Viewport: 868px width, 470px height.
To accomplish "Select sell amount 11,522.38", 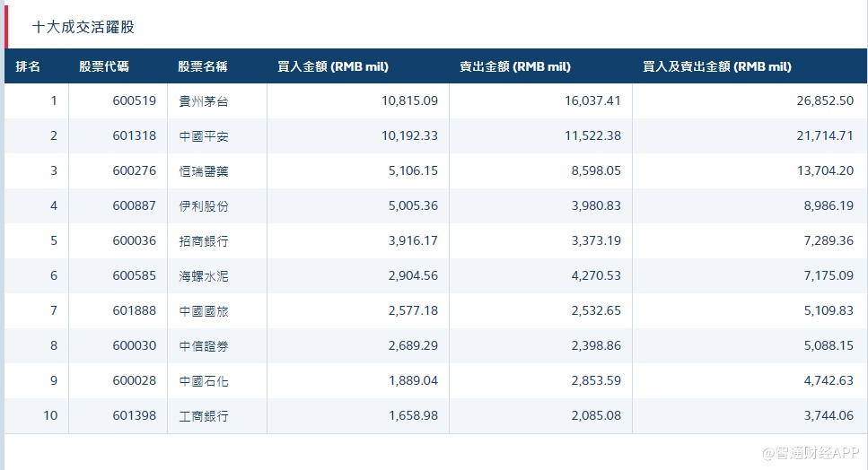I will point(592,135).
